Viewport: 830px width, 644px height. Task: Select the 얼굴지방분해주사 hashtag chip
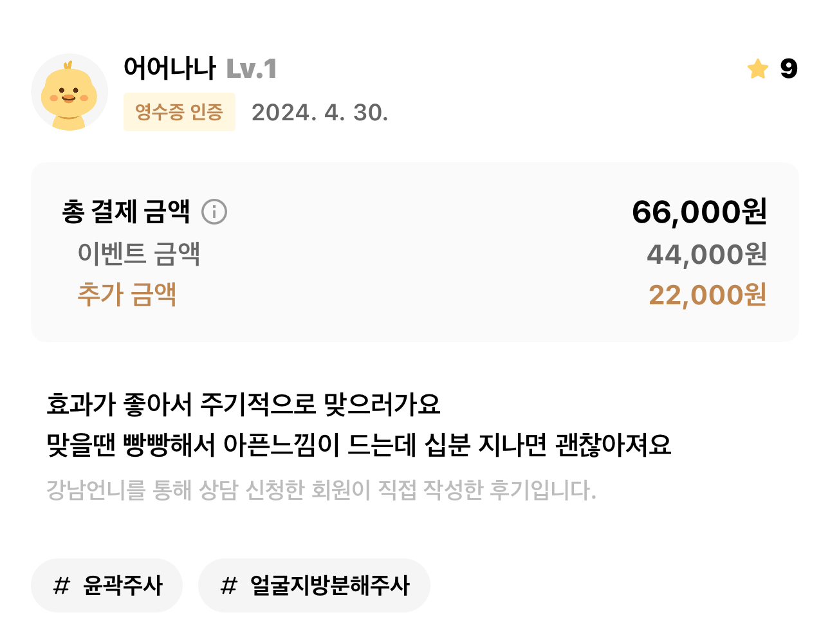tap(314, 585)
